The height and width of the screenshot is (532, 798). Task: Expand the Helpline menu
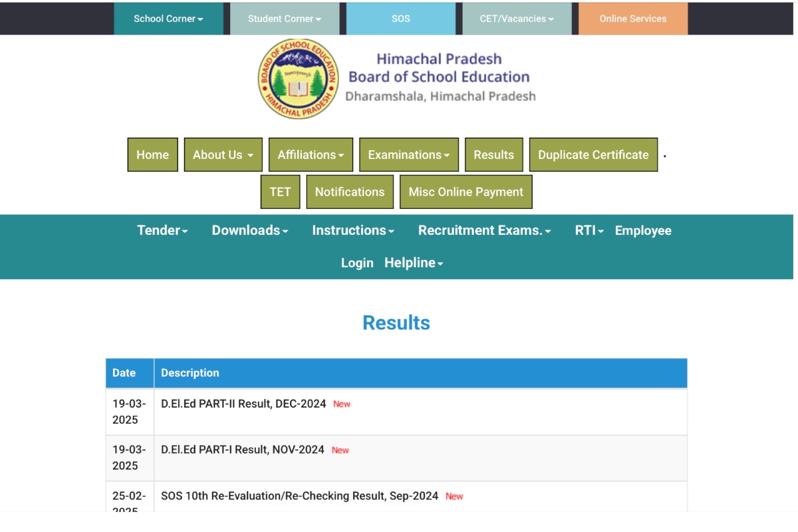[x=414, y=263]
